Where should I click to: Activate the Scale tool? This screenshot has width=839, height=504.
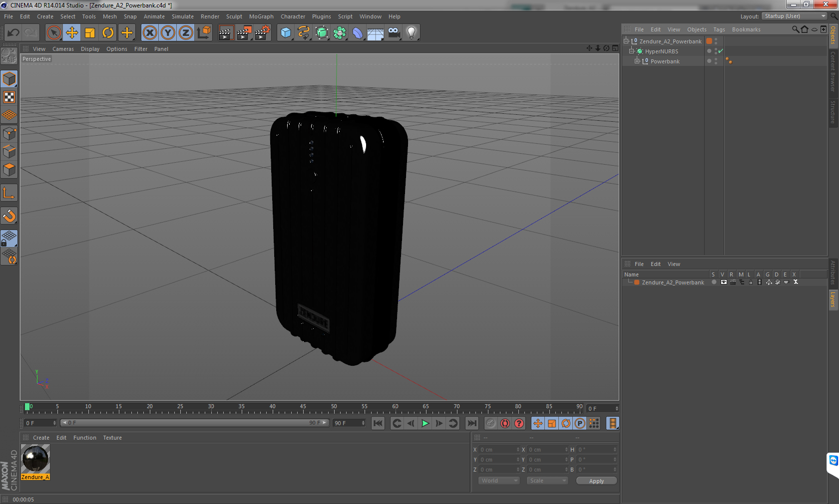(90, 33)
